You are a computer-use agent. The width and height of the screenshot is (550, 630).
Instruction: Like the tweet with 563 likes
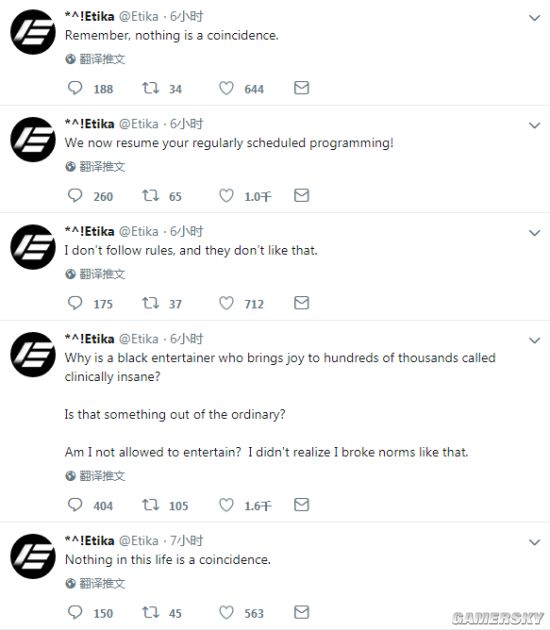click(226, 612)
